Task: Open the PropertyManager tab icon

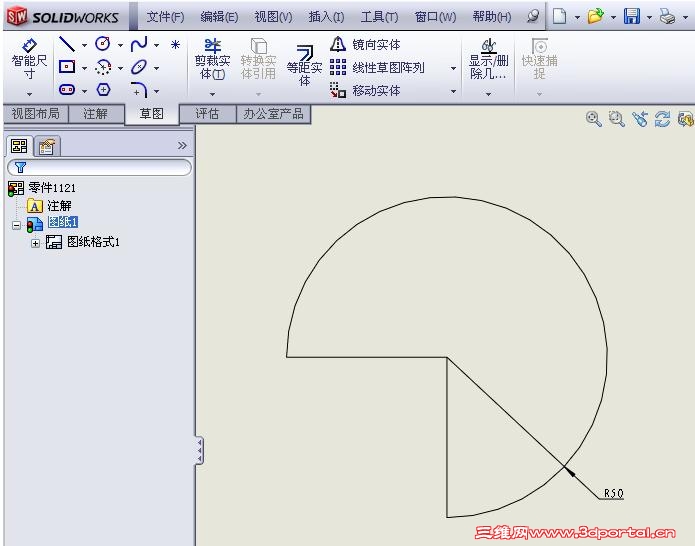Action: click(x=47, y=146)
